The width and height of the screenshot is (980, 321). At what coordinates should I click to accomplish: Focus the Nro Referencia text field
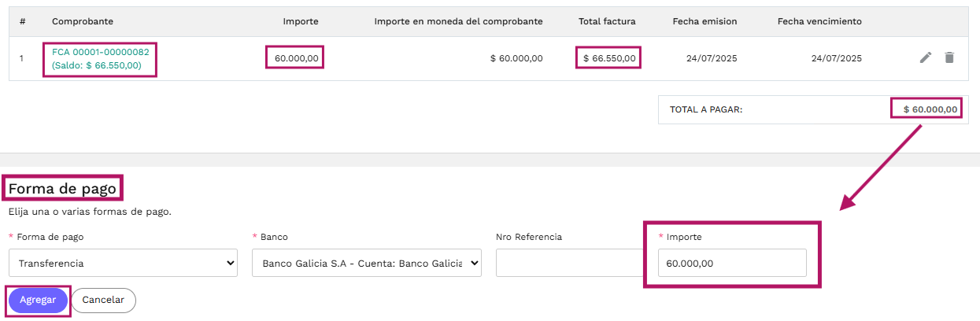pyautogui.click(x=571, y=263)
